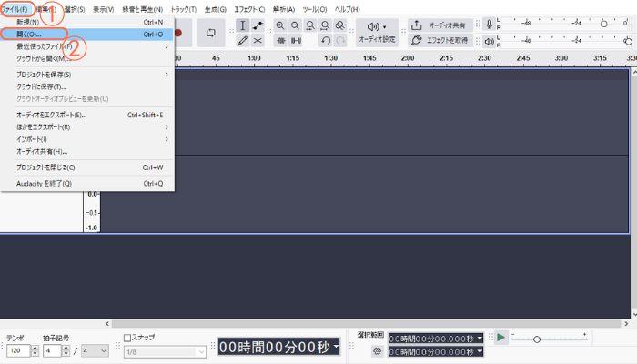Image resolution: width=637 pixels, height=364 pixels.
Task: Select the Selection (I-beam) tool
Action: [x=243, y=25]
